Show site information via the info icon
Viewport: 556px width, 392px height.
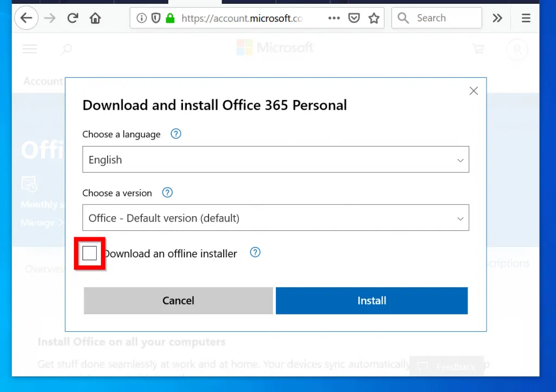click(x=141, y=18)
